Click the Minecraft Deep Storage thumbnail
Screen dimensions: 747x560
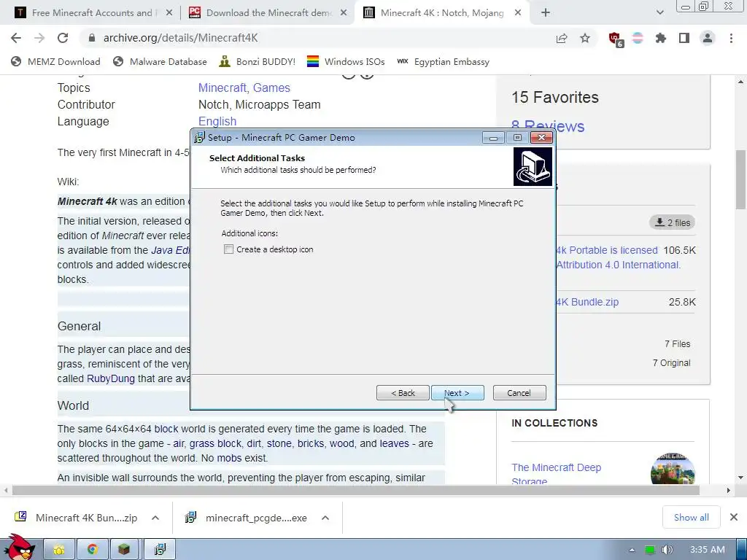672,469
